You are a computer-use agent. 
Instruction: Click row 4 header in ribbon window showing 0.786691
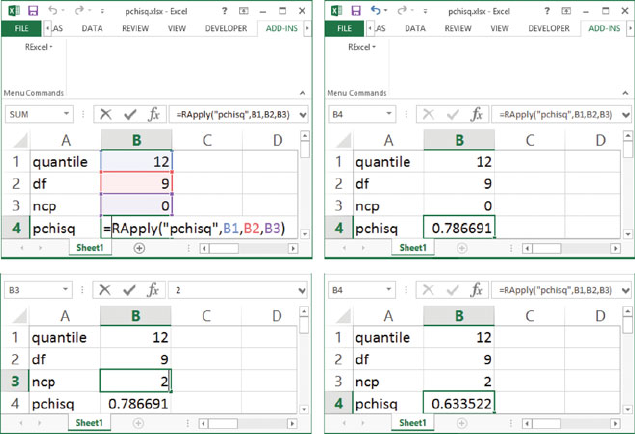(x=339, y=228)
